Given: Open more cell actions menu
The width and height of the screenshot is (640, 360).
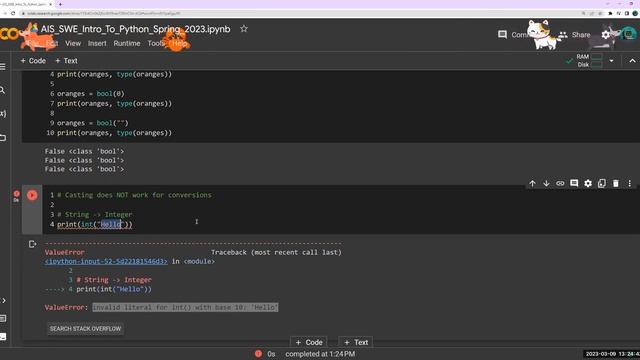Looking at the screenshot, I should click(x=629, y=184).
